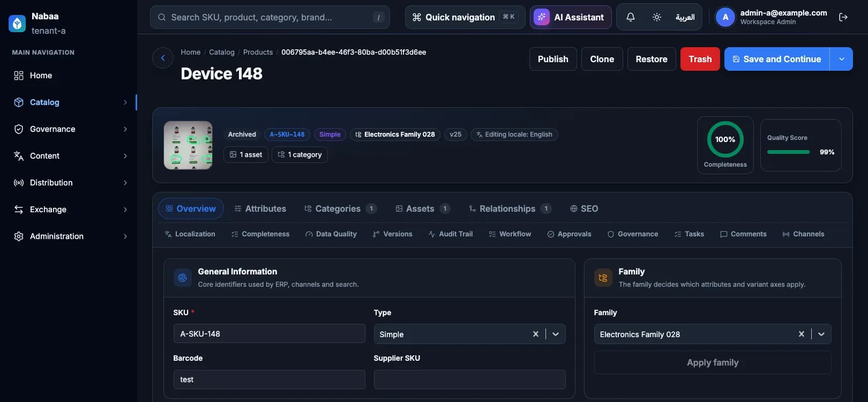This screenshot has width=868, height=402.
Task: Expand the Exchange sidebar section
Action: pos(69,210)
